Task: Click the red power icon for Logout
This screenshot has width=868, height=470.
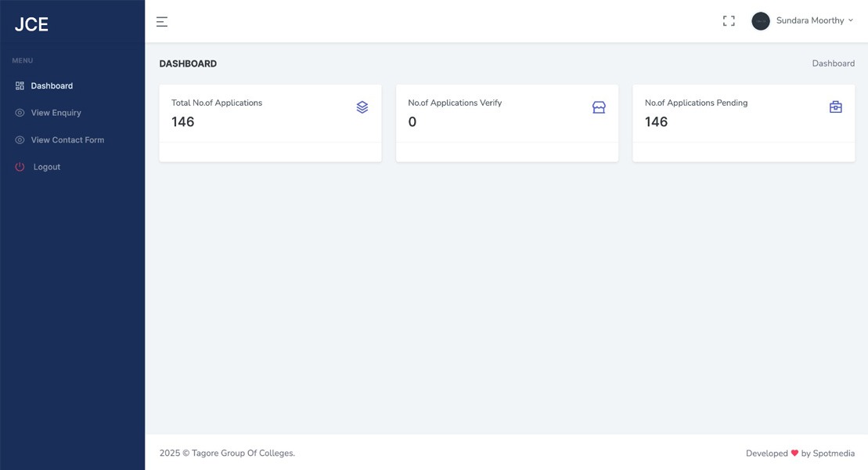Action: (20, 167)
